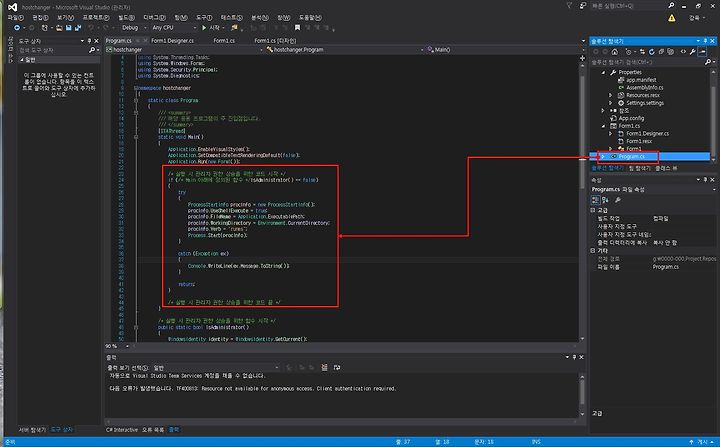Collapse the Properties folder in Solution Explorer
720x447 pixels.
click(x=603, y=72)
